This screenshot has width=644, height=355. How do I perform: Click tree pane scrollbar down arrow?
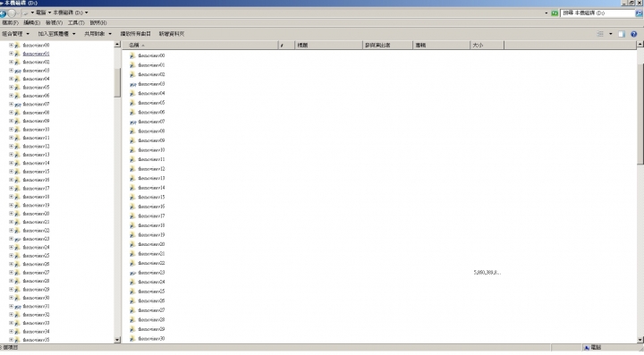tap(117, 340)
